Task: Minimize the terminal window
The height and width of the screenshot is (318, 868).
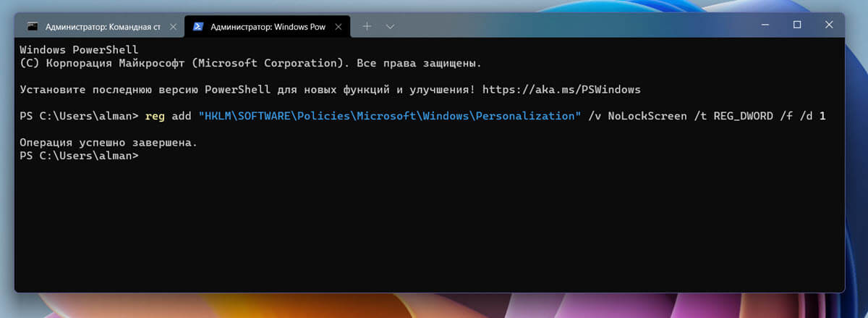Action: [x=765, y=25]
